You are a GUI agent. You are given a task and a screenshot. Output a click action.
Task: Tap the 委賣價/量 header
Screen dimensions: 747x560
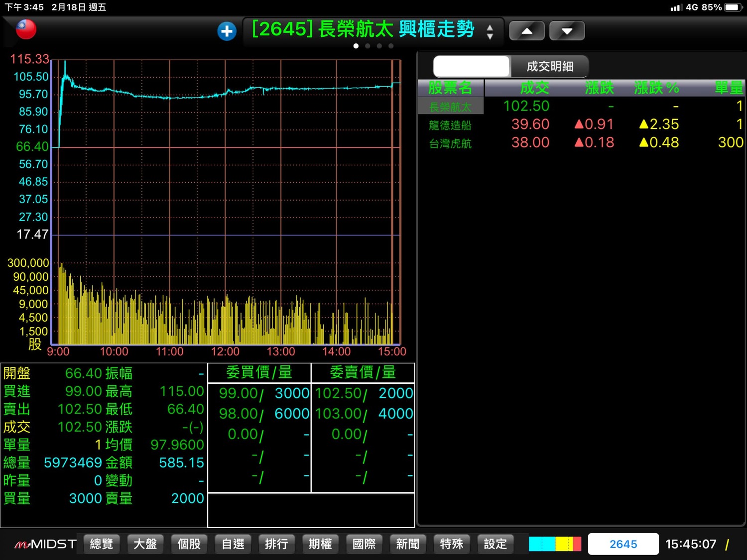pyautogui.click(x=363, y=372)
